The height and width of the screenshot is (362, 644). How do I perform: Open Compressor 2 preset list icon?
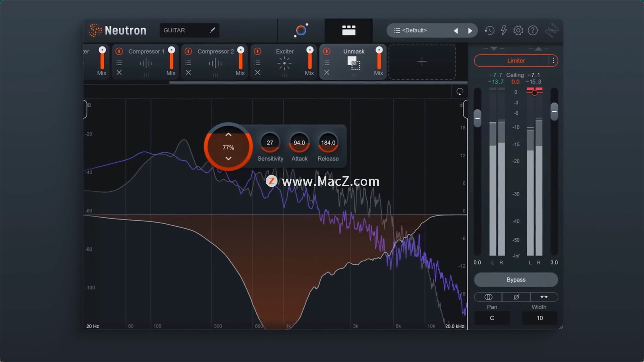click(188, 63)
